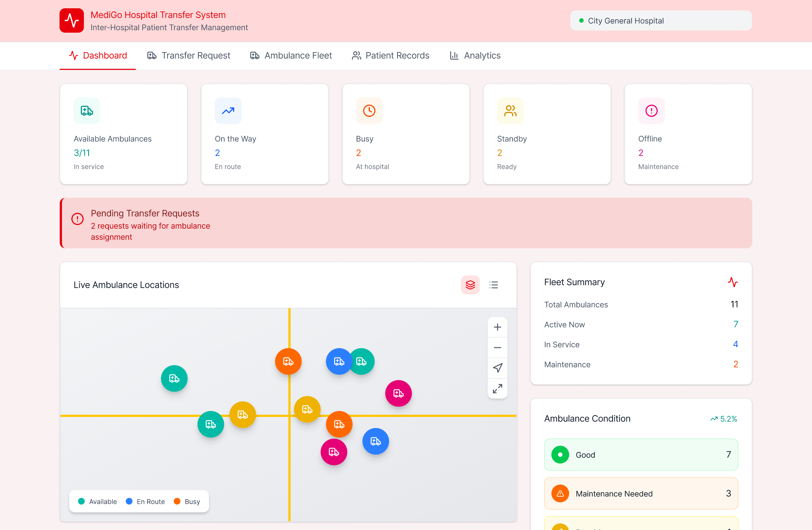Click the Busy legend orange dot
This screenshot has height=530, width=812.
point(177,501)
